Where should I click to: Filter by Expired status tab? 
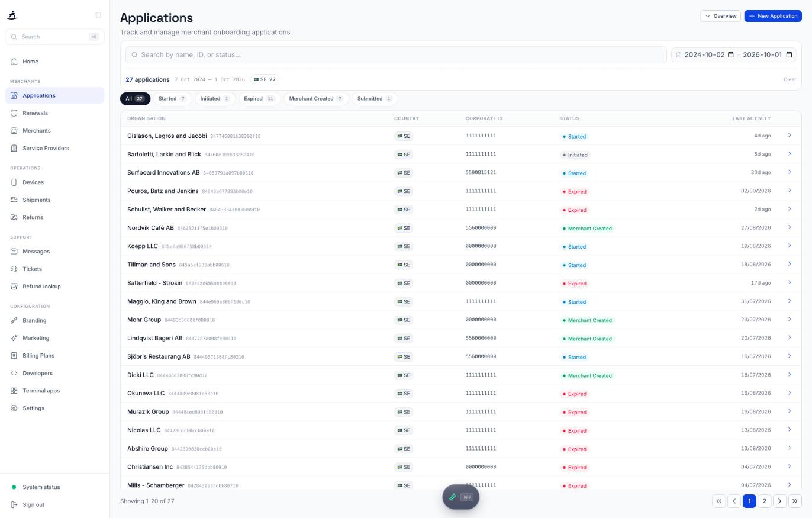260,99
